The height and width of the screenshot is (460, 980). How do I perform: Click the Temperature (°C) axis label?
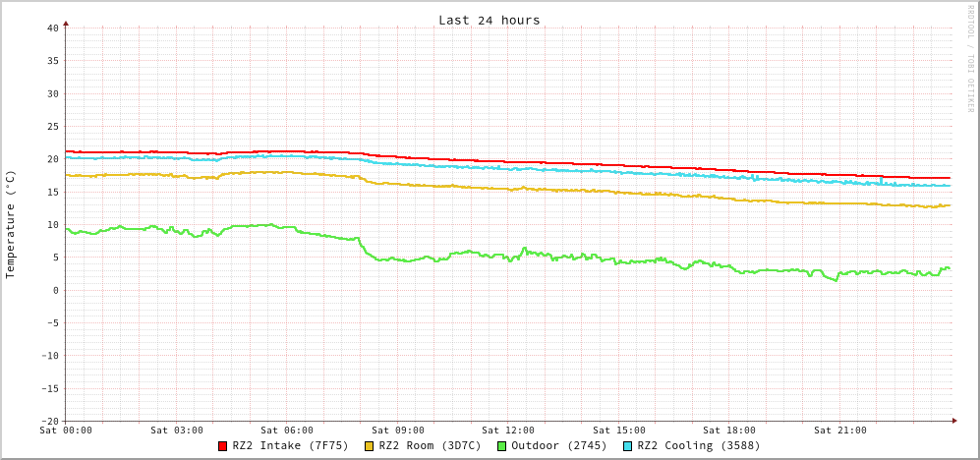(11, 224)
